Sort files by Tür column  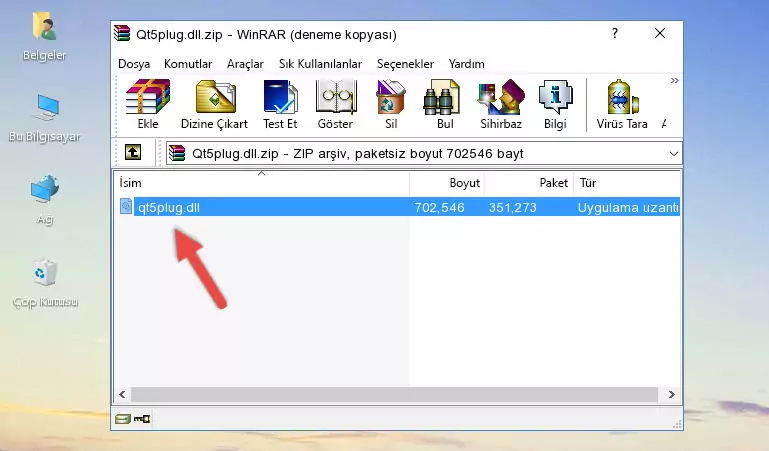(627, 183)
